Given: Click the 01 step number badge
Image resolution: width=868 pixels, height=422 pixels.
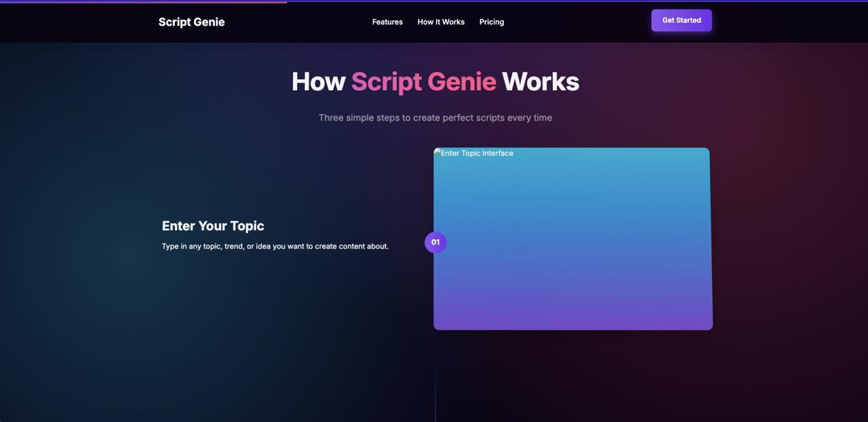Looking at the screenshot, I should [x=435, y=242].
